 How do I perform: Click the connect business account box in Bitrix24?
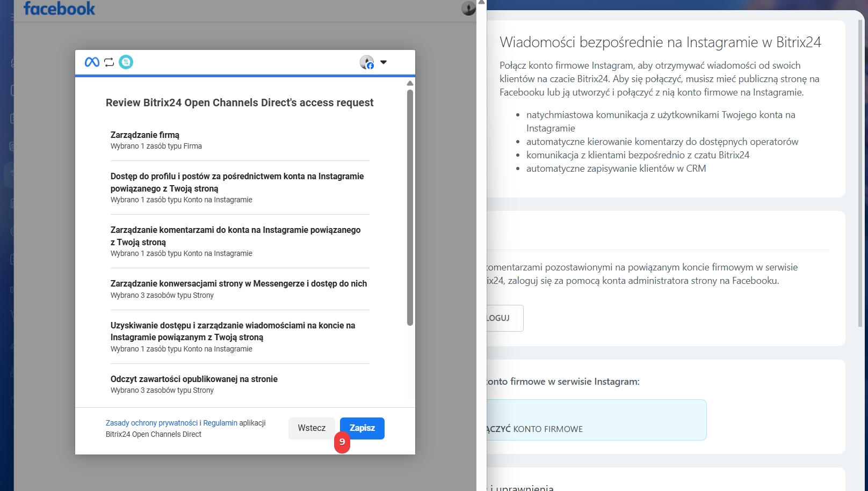point(596,420)
